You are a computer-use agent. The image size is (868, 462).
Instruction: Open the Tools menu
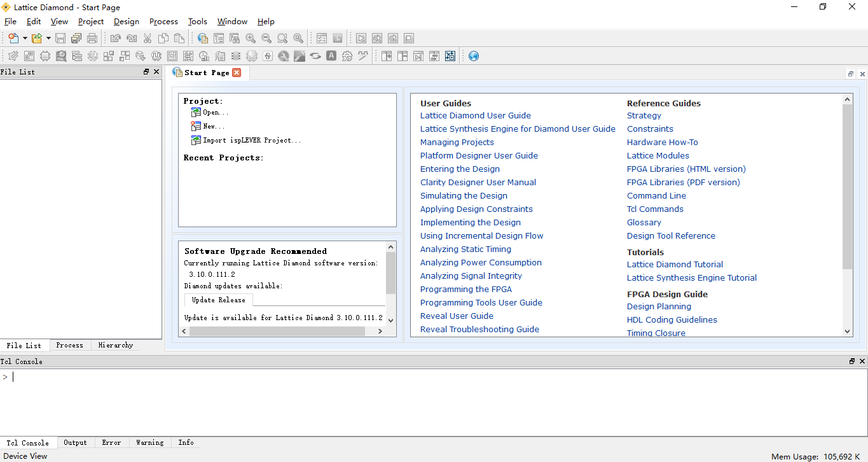coord(198,22)
